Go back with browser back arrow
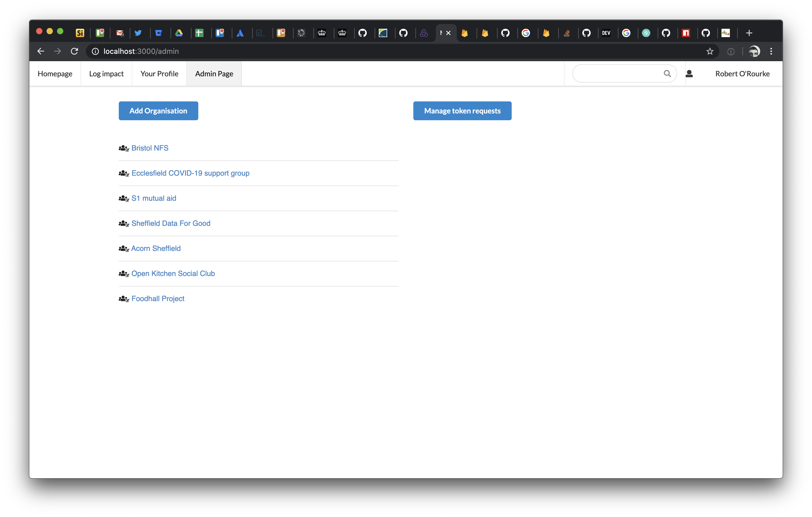The height and width of the screenshot is (517, 812). 41,51
